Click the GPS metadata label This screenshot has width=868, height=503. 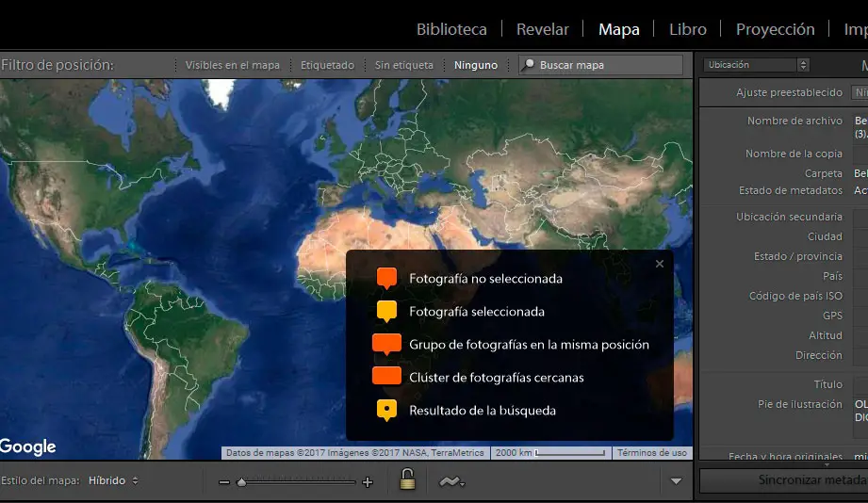tap(832, 316)
